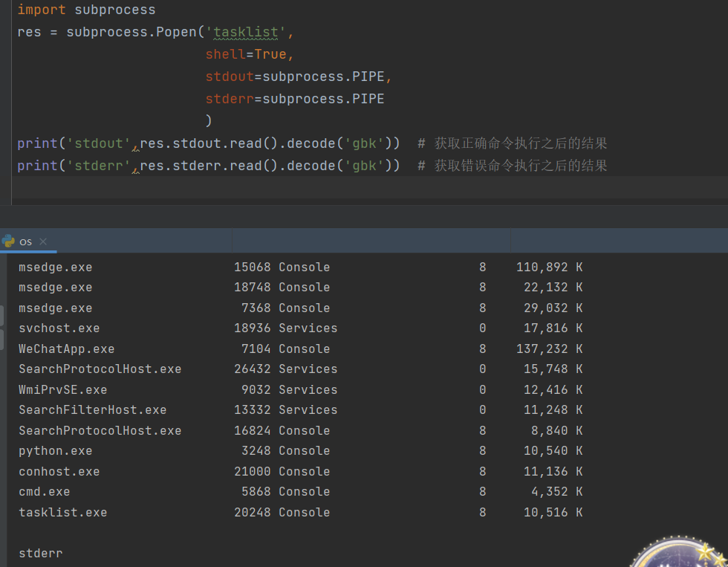Viewport: 728px width, 567px height.
Task: Click SearchProtocolHost.exe with PID 26432
Action: [100, 369]
